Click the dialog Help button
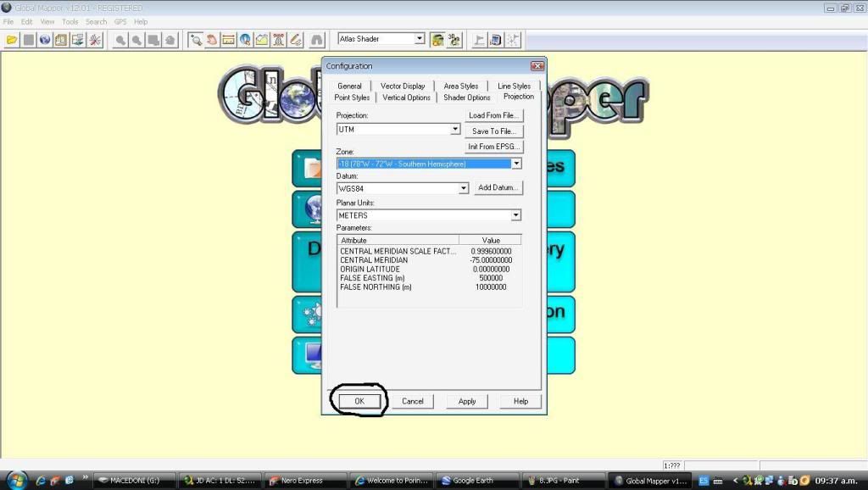868x490 pixels. 520,401
